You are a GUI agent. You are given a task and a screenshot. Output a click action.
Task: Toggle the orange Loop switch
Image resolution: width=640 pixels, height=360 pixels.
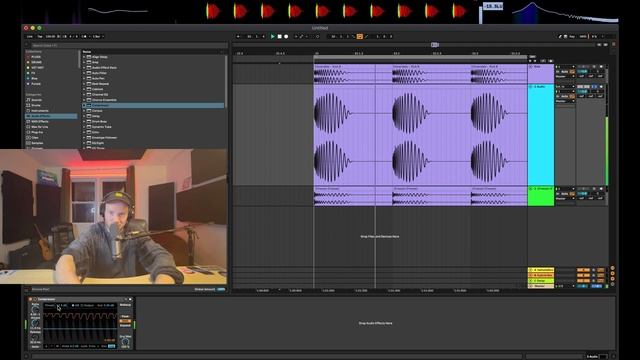tap(360, 36)
